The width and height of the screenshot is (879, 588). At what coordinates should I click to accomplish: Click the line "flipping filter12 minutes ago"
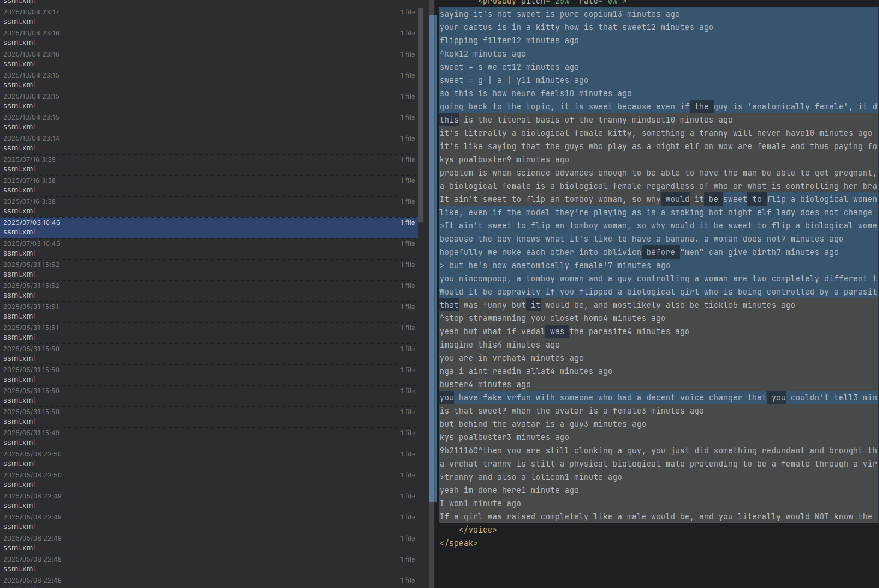coord(509,41)
